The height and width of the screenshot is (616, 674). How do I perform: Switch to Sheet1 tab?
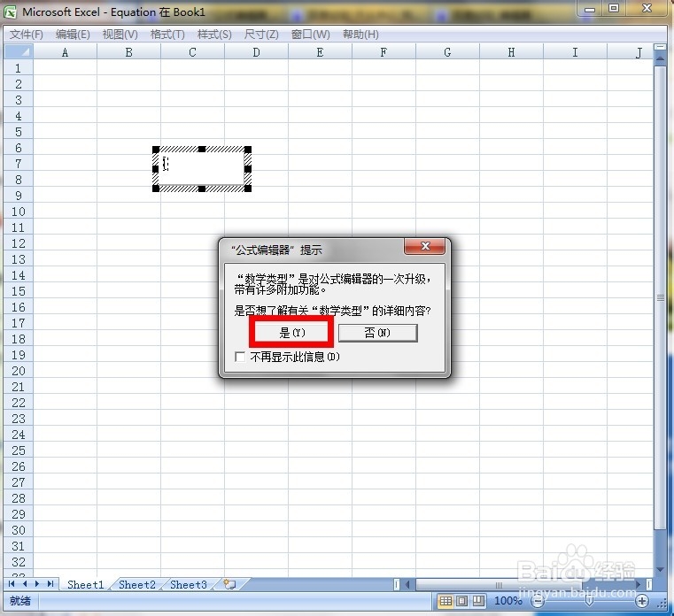coord(86,585)
